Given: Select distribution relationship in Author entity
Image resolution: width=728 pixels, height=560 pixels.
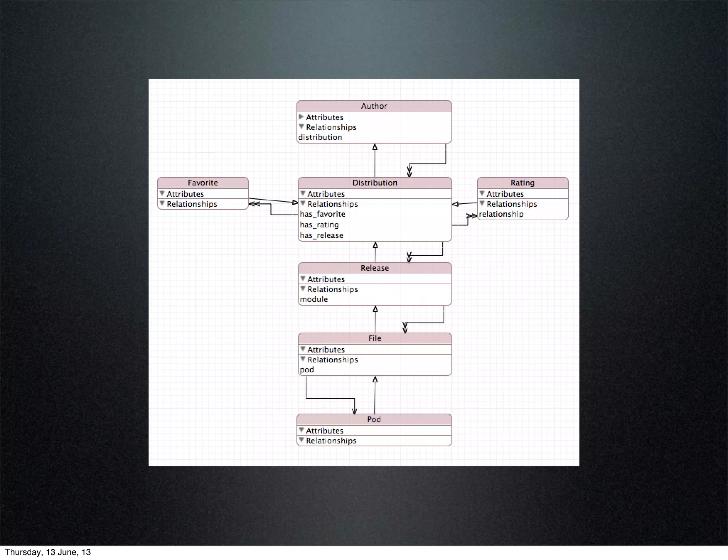Looking at the screenshot, I should click(x=320, y=137).
